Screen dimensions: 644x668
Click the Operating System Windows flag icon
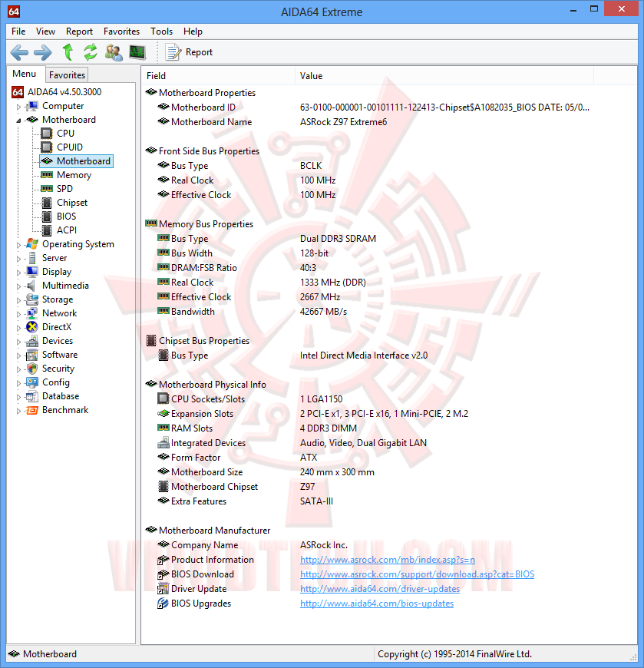coord(32,244)
